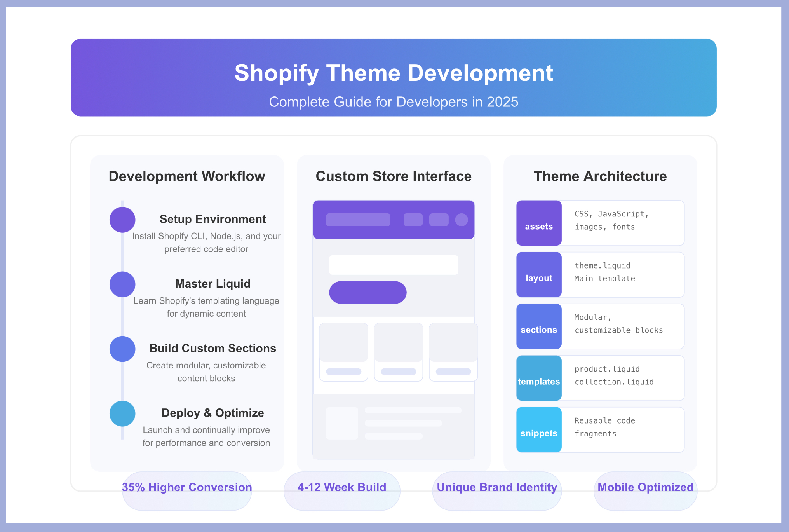This screenshot has height=532, width=789.
Task: Click the 'theme.liquid Main template' text
Action: pos(605,272)
